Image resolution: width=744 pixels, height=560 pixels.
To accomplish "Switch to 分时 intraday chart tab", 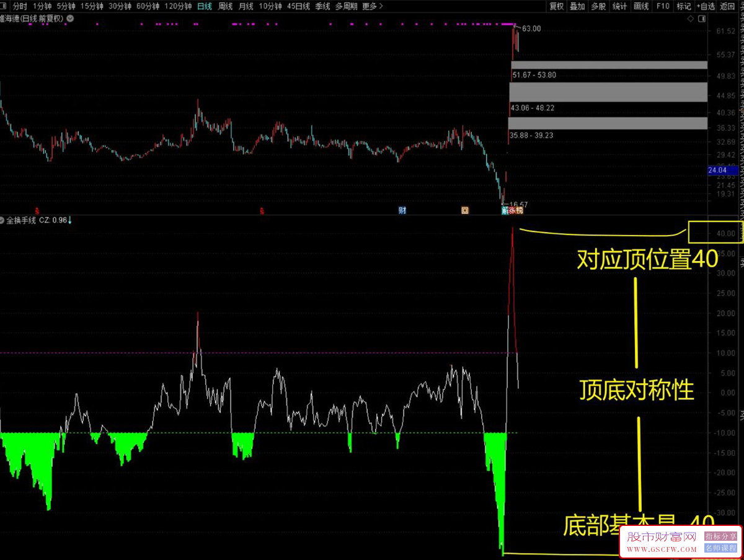I will (20, 6).
